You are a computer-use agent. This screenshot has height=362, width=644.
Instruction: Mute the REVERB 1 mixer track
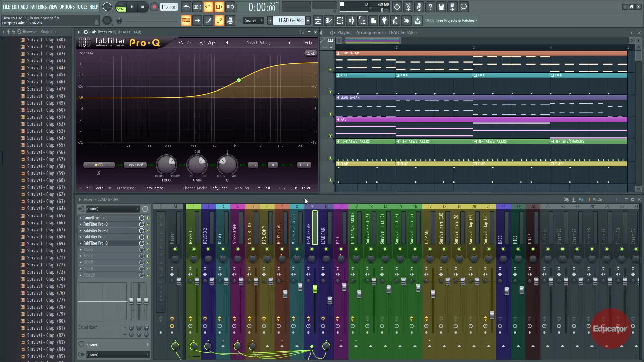193,249
